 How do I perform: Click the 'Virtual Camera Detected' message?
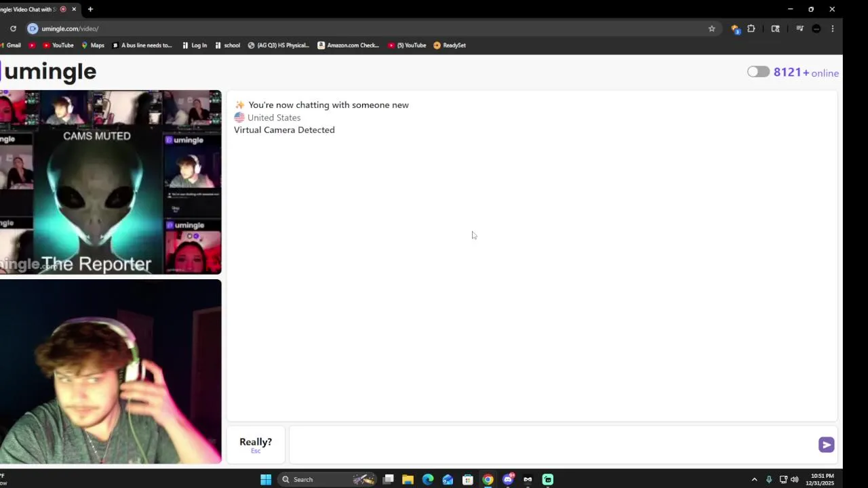click(x=284, y=129)
